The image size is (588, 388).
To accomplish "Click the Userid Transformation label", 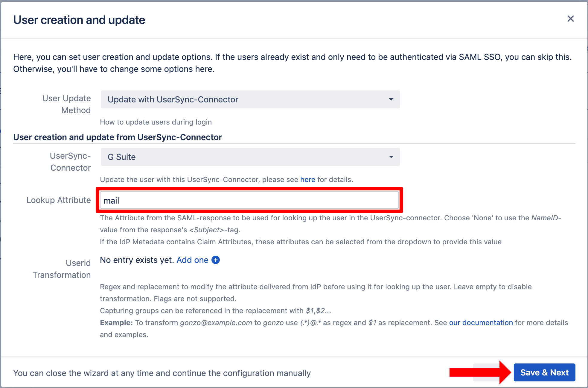I will tap(62, 269).
